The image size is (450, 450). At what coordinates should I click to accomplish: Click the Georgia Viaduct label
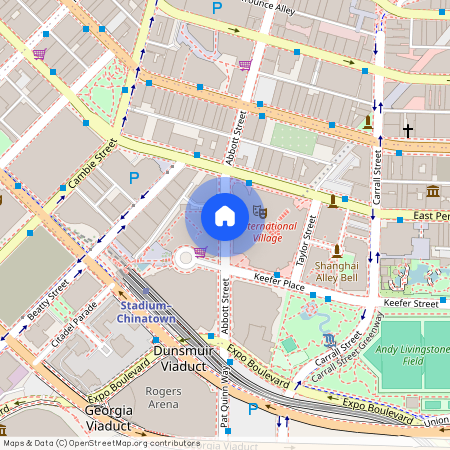point(109,418)
